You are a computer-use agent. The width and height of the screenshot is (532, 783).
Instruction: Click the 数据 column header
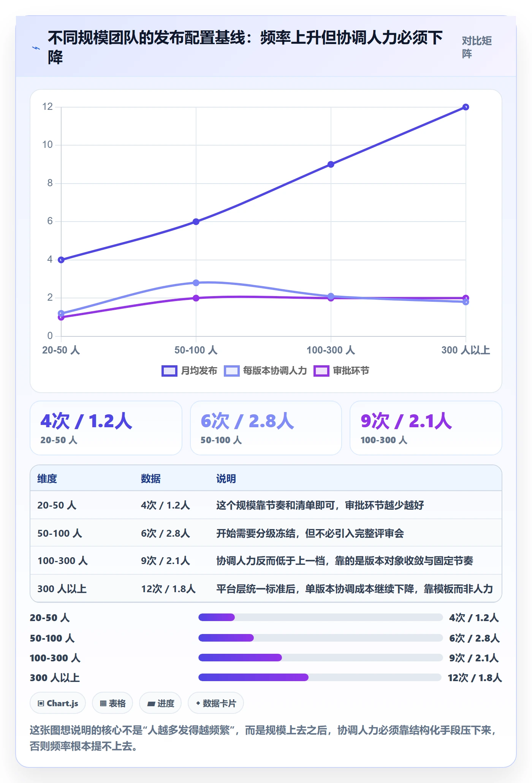[150, 479]
